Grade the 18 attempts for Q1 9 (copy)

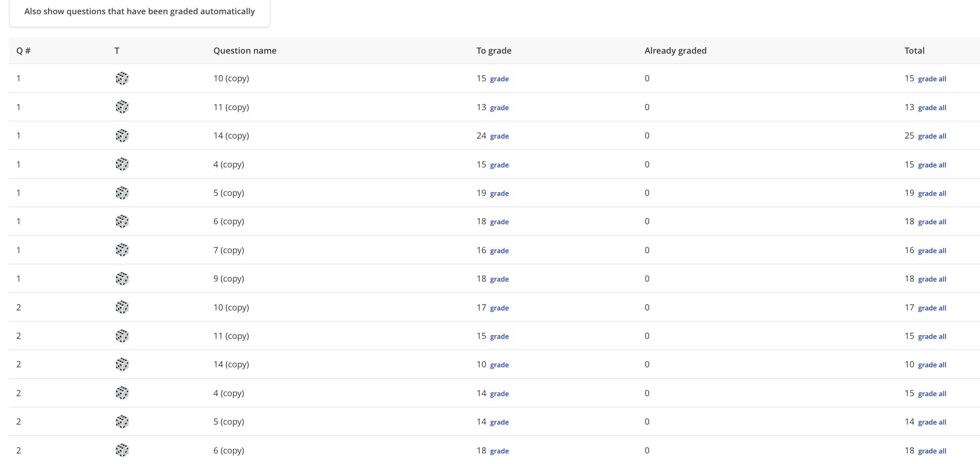point(499,279)
